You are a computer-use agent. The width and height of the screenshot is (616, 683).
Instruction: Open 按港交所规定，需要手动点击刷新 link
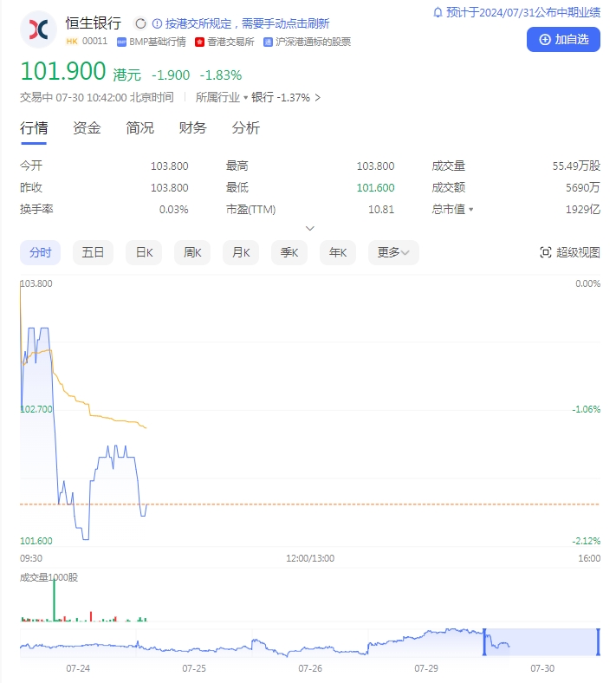pyautogui.click(x=247, y=23)
